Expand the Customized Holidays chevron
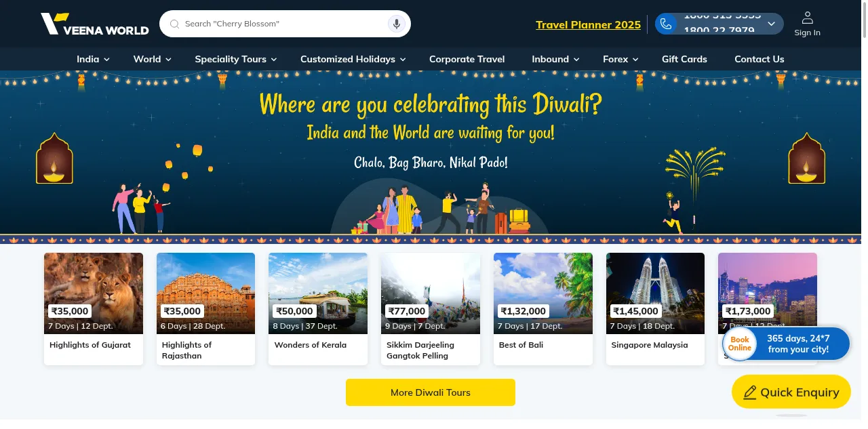Screen dimensions: 868x429 pyautogui.click(x=403, y=60)
